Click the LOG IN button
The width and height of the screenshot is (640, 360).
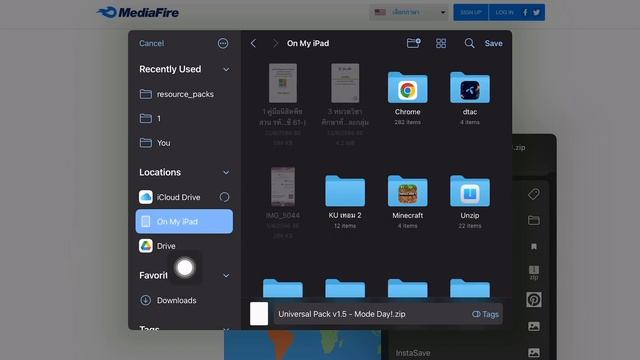[x=504, y=13]
